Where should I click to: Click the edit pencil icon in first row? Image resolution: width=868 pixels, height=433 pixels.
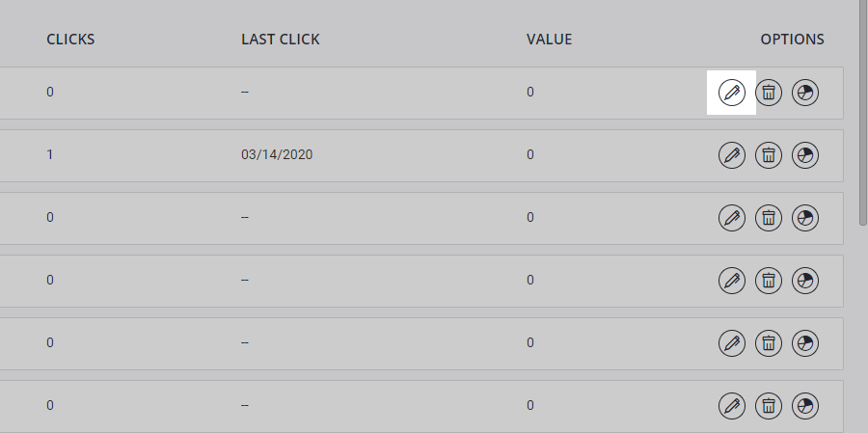[732, 93]
